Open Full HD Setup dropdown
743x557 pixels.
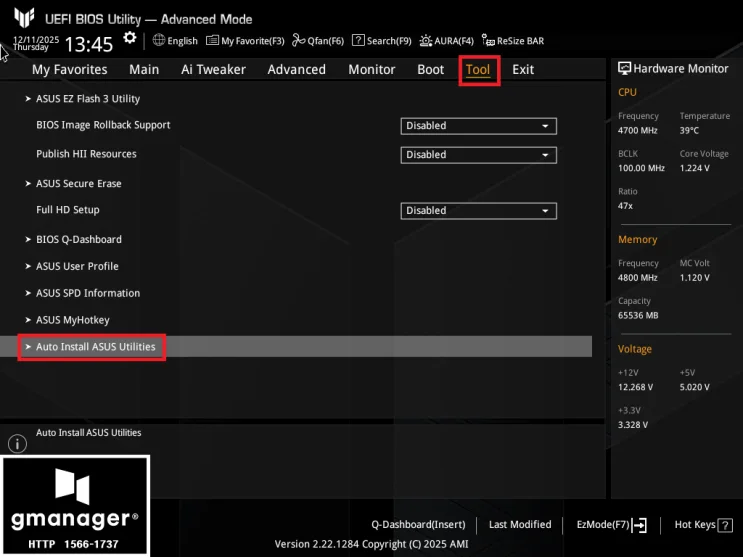point(479,211)
